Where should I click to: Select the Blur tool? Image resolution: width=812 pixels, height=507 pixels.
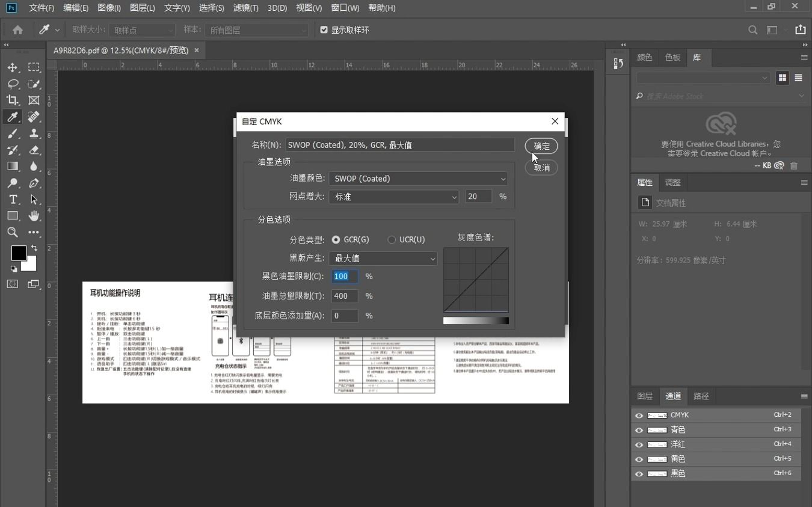pos(34,166)
